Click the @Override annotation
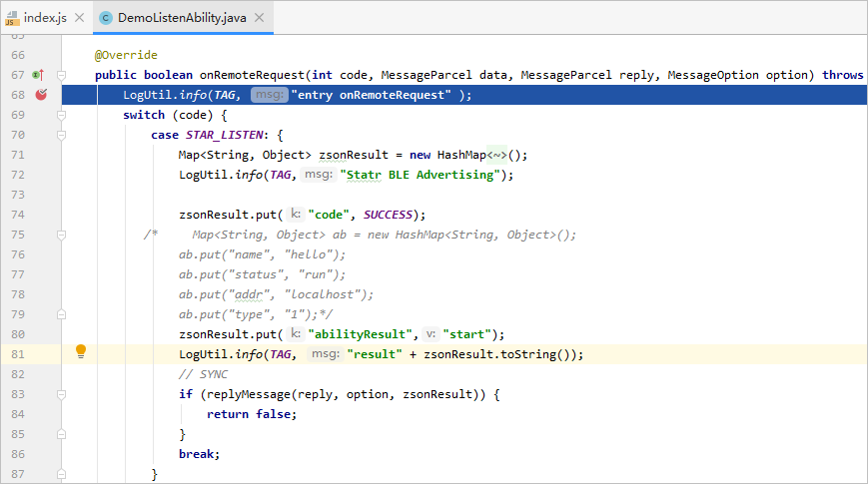The width and height of the screenshot is (868, 484). click(x=126, y=55)
